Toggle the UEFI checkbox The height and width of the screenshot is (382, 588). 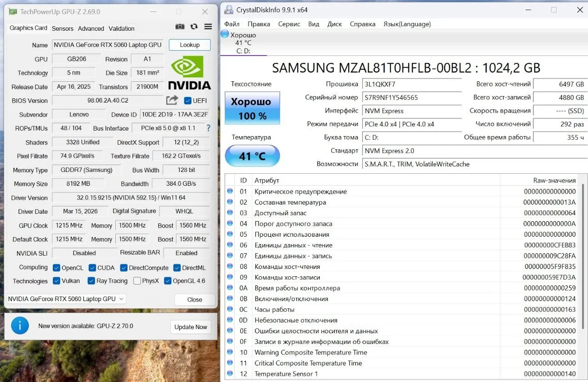click(x=187, y=100)
